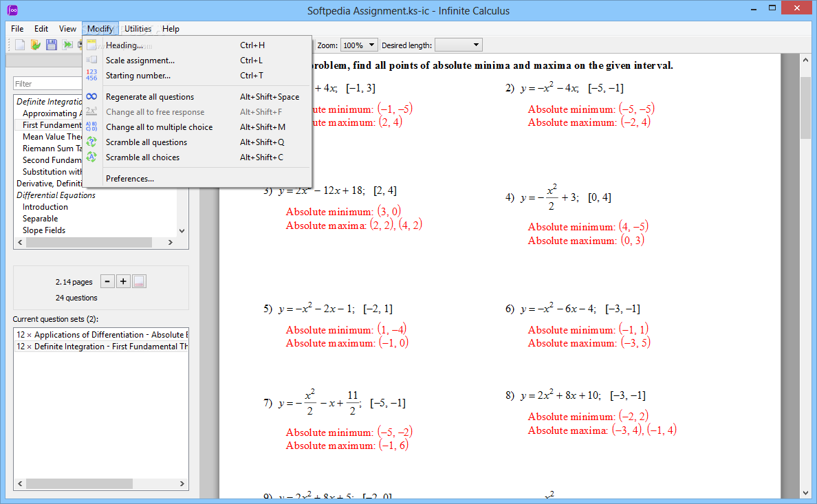Select Introduction topic in list
Image resolution: width=817 pixels, height=504 pixels.
coord(45,207)
